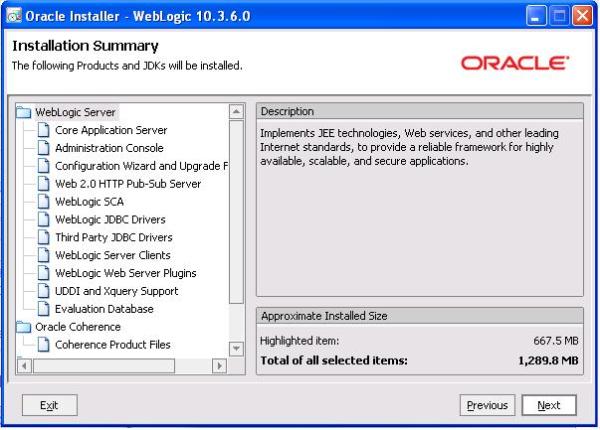Click the WebLogic Server folder icon

coord(24,112)
